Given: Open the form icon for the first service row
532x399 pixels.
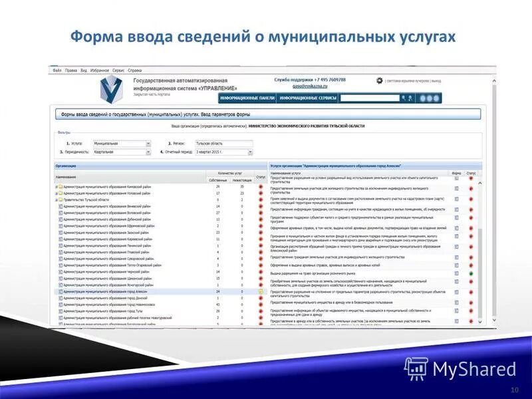Looking at the screenshot, I should coord(456,179).
